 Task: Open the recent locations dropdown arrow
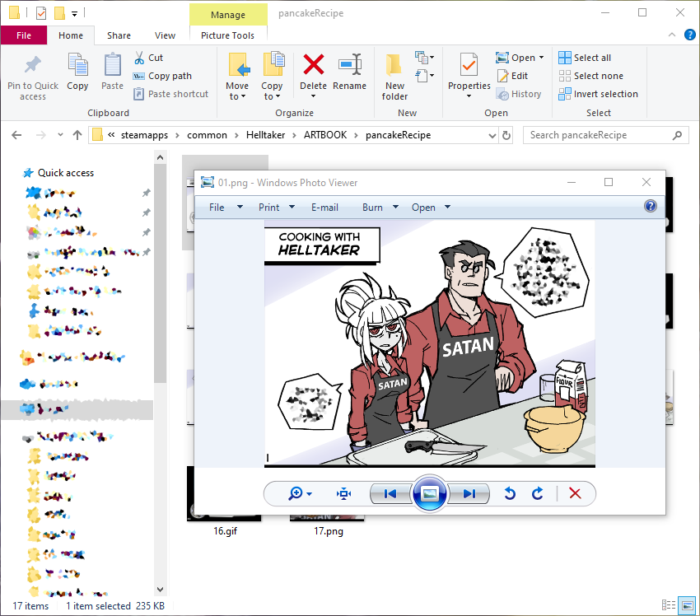[60, 135]
